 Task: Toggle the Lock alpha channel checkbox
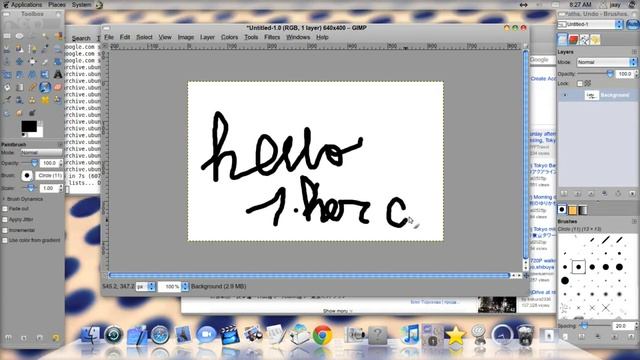pos(580,83)
